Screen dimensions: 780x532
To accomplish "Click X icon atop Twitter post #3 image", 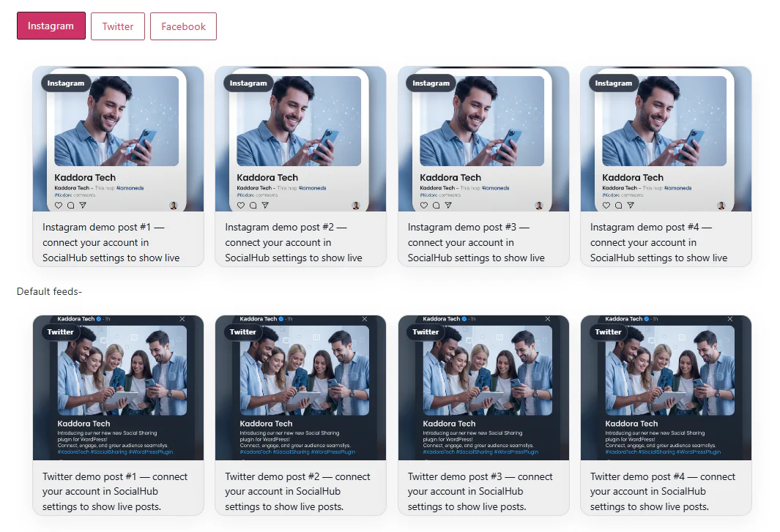I will pos(548,319).
